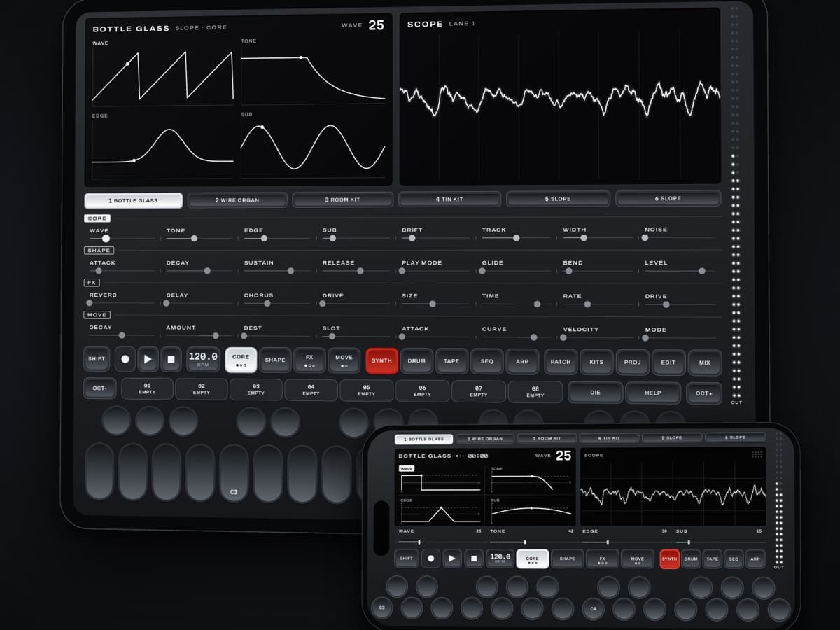Tap the CORE button on the phone

[532, 559]
